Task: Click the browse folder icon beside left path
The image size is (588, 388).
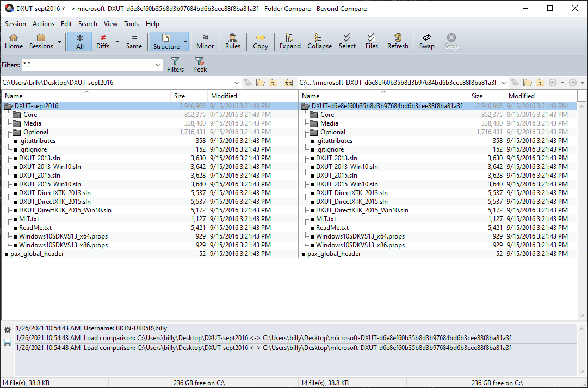Action: (260, 83)
